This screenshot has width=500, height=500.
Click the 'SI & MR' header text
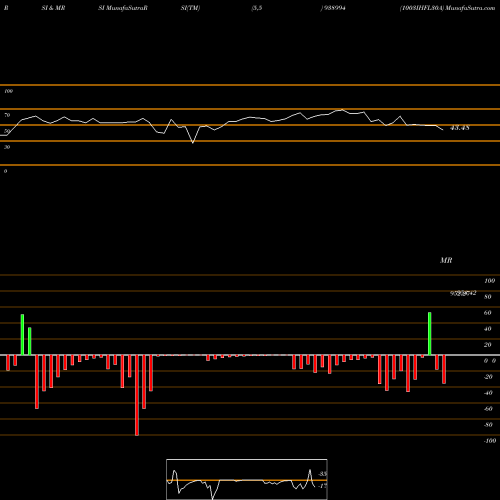(x=53, y=8)
